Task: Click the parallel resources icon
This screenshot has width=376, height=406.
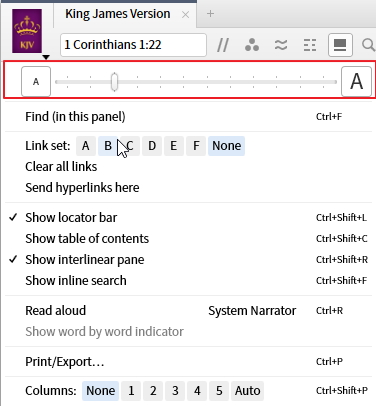Action: point(223,45)
